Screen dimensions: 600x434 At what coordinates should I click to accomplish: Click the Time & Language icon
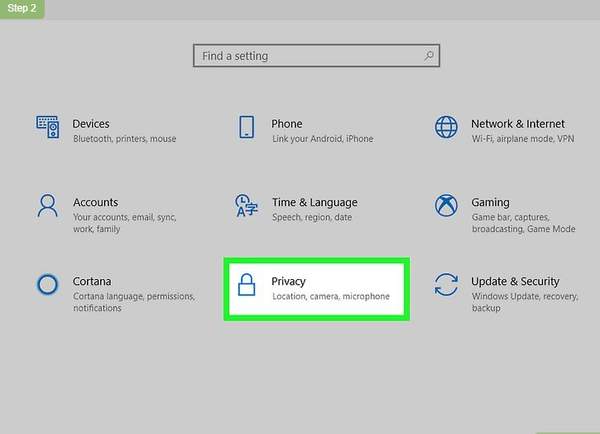[x=246, y=206]
